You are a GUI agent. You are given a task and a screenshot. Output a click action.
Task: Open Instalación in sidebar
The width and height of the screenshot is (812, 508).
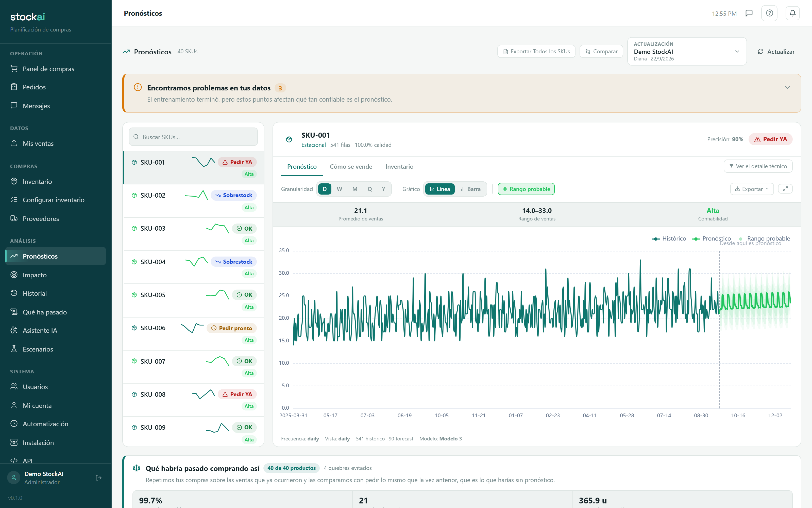click(x=56, y=442)
